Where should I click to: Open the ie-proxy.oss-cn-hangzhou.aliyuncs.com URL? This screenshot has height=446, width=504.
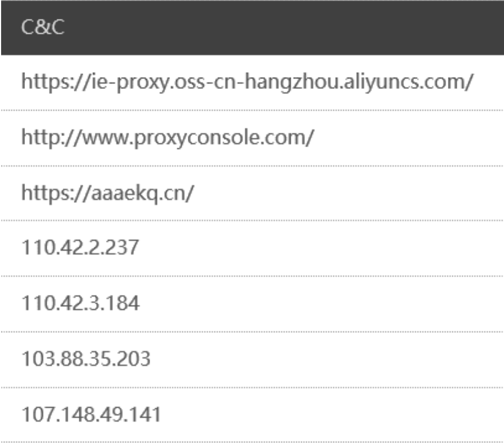tap(247, 82)
